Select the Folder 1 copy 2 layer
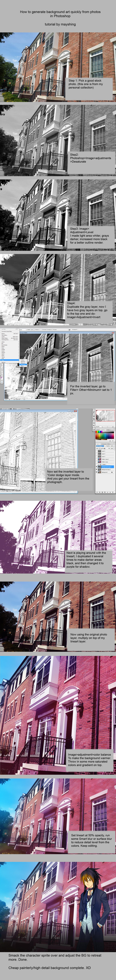The width and height of the screenshot is (116, 980). [105, 459]
